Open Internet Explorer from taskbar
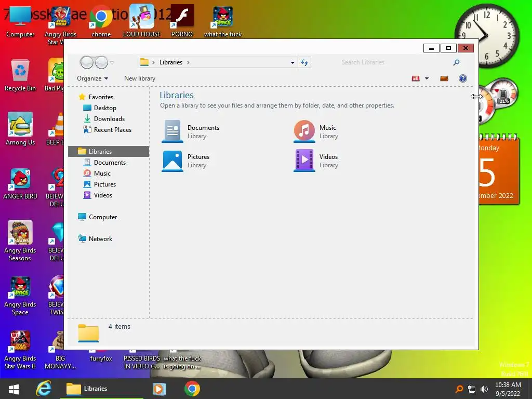The width and height of the screenshot is (532, 399). (44, 389)
